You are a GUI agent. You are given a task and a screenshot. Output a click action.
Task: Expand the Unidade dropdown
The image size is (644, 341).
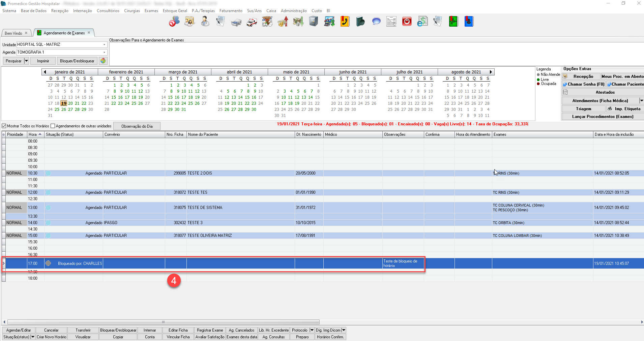tap(104, 44)
